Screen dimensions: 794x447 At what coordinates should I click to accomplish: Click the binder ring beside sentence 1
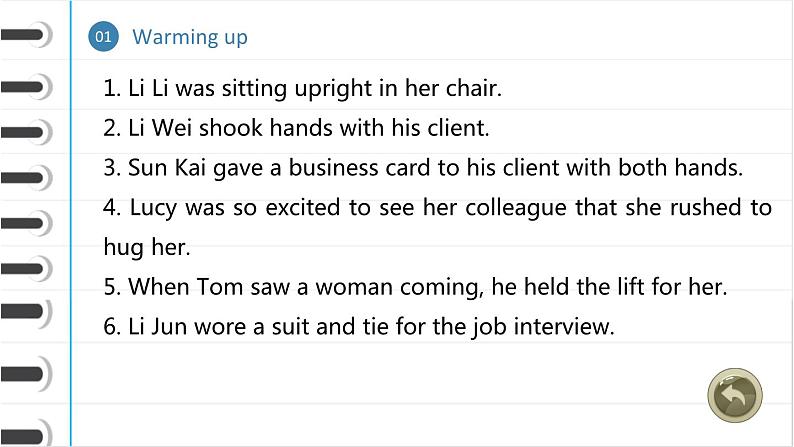coord(26,87)
